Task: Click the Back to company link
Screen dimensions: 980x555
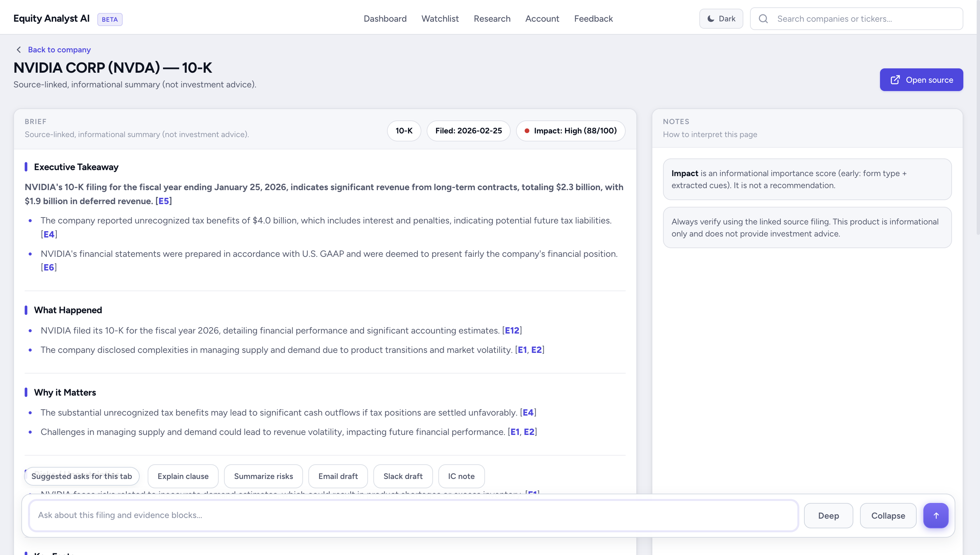Action: click(x=59, y=50)
